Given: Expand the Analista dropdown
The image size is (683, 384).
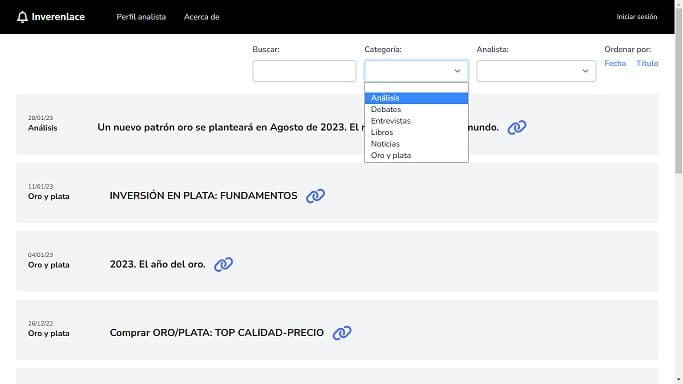Looking at the screenshot, I should tap(536, 71).
